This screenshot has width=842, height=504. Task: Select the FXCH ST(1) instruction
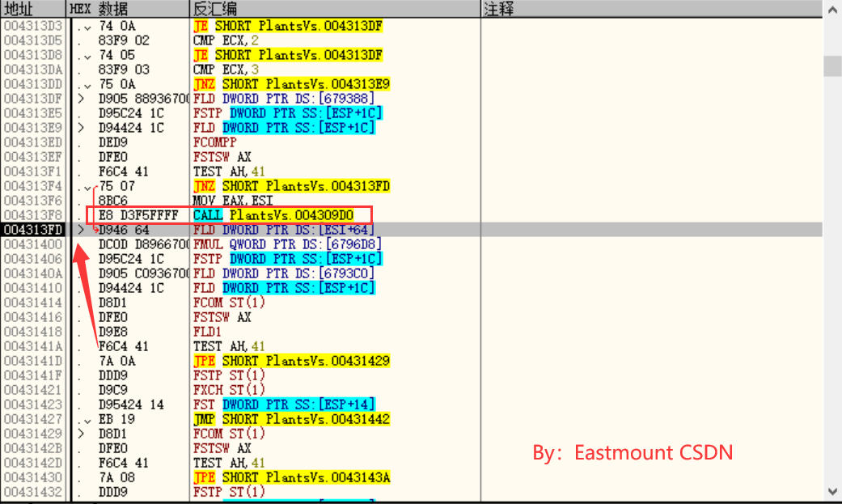[229, 390]
